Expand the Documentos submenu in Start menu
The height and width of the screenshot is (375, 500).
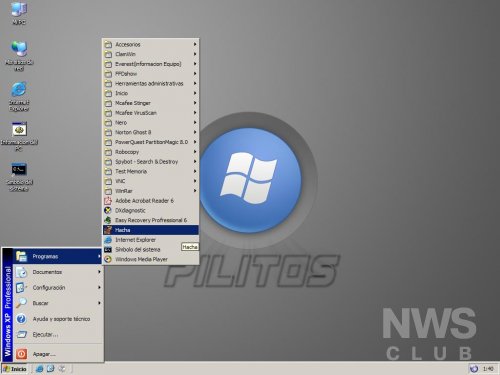pyautogui.click(x=58, y=272)
